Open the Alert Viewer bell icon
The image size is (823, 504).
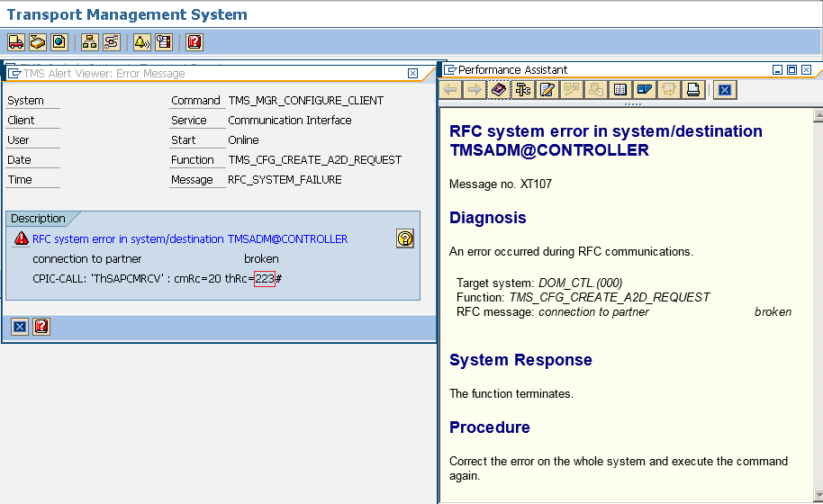141,42
